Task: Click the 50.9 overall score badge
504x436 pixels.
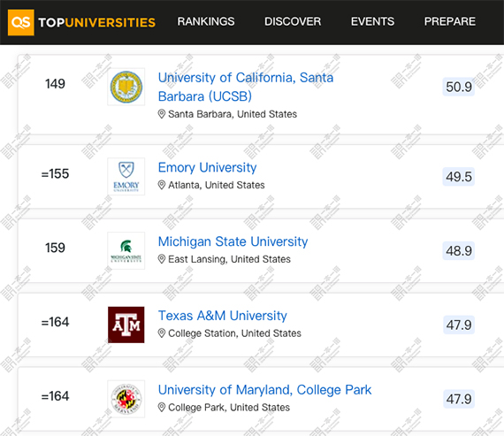Action: [459, 87]
